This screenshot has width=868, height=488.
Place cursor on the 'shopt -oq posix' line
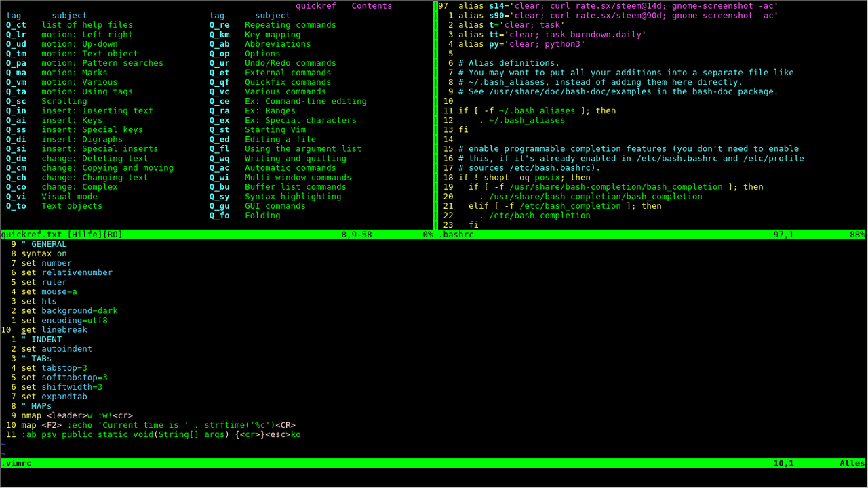[x=524, y=177]
